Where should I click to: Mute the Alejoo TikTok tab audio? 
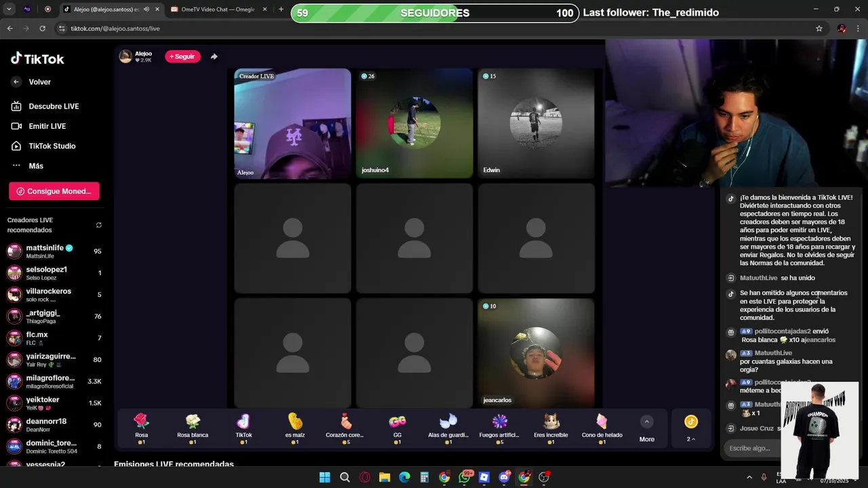point(146,9)
